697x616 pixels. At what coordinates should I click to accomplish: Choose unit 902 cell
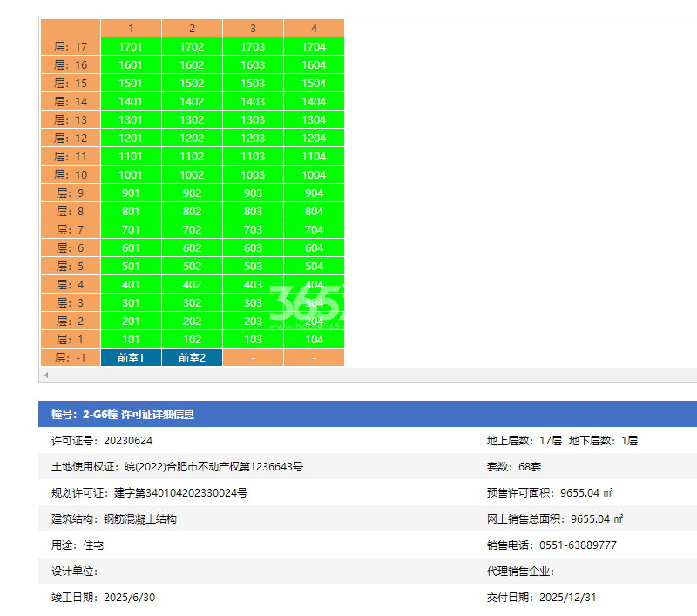(192, 193)
